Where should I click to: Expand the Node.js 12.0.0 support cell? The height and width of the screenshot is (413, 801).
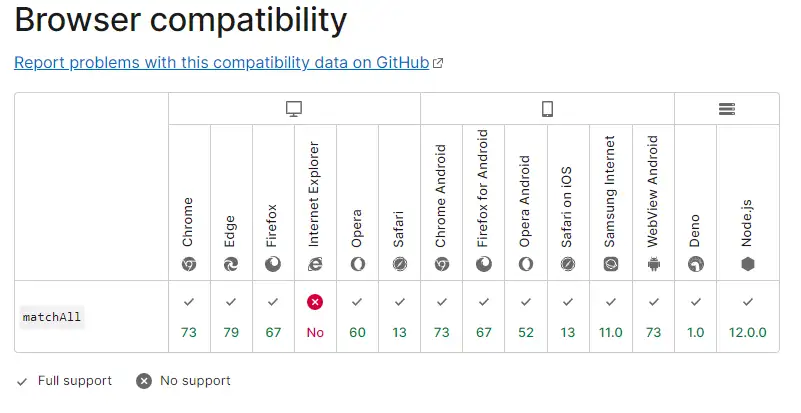click(x=747, y=317)
